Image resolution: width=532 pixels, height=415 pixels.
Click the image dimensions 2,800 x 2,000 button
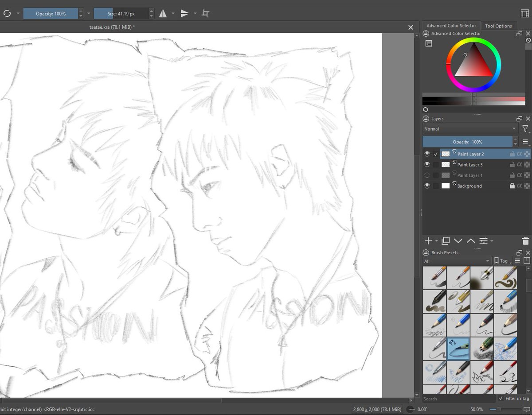[377, 410]
